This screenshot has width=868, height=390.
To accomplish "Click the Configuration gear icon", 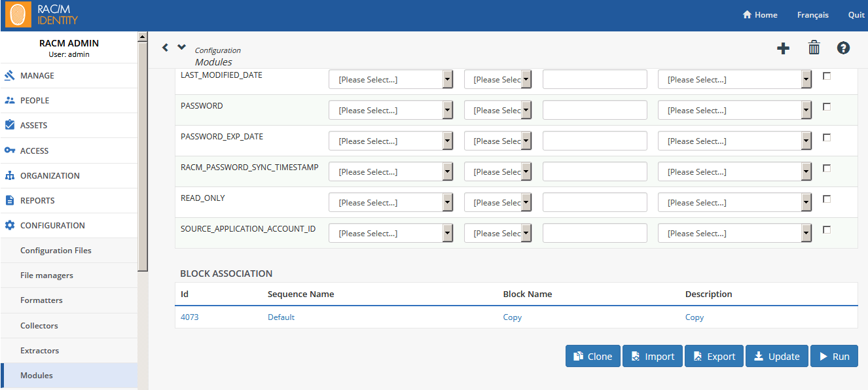I will [x=10, y=225].
